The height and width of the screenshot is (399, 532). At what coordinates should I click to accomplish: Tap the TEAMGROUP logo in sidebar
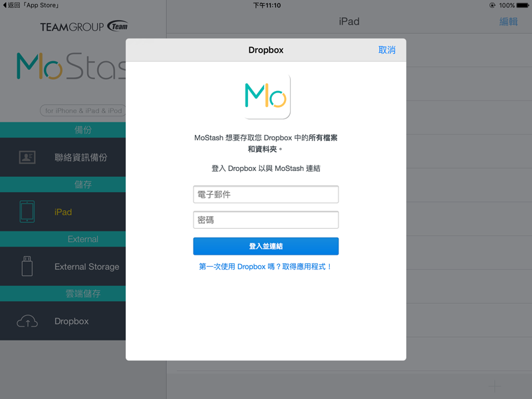(84, 27)
